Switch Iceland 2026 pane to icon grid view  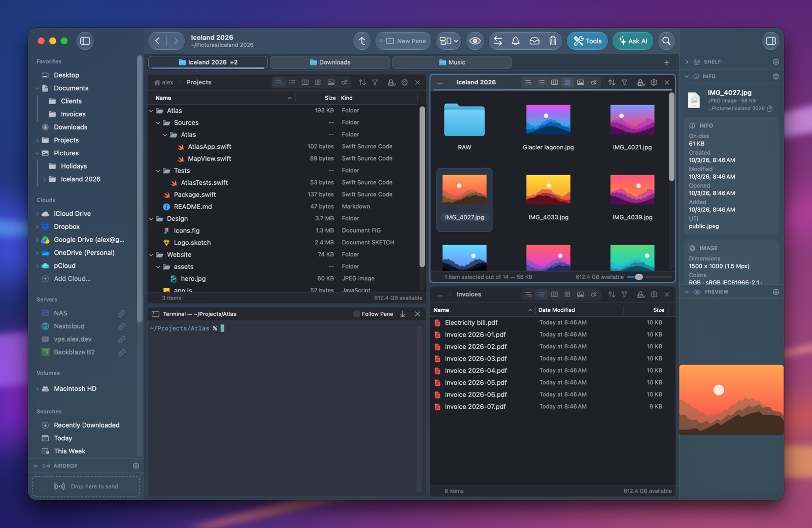coord(567,82)
